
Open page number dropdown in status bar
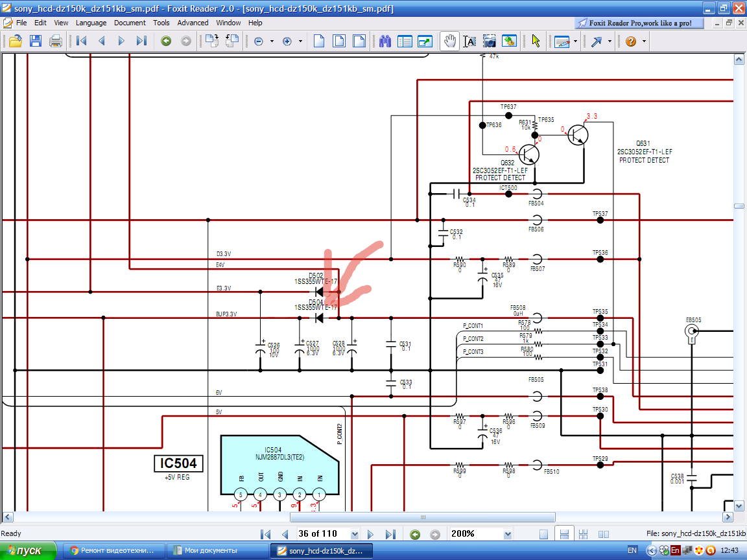[355, 534]
